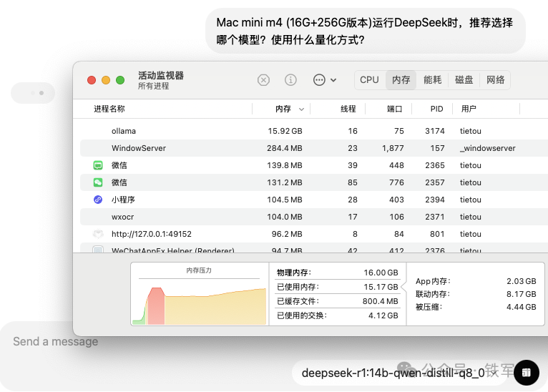The width and height of the screenshot is (548, 392).
Task: Sort by 用户 column header
Action: pos(469,109)
